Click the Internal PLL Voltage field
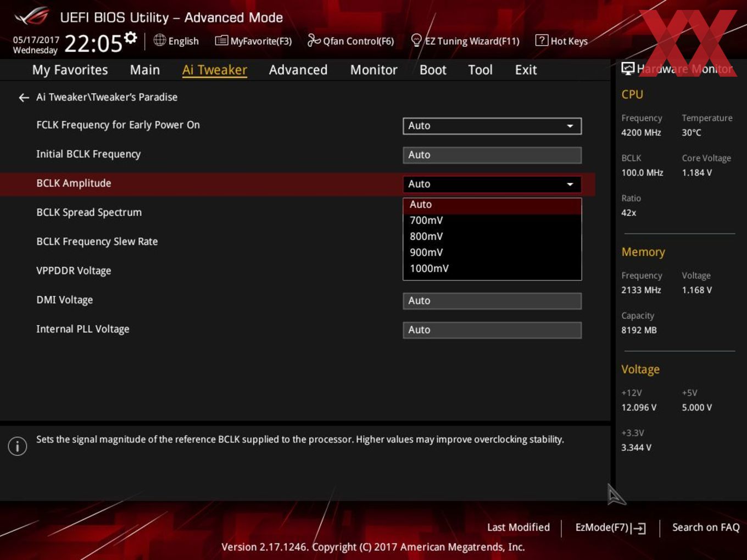 (x=492, y=330)
